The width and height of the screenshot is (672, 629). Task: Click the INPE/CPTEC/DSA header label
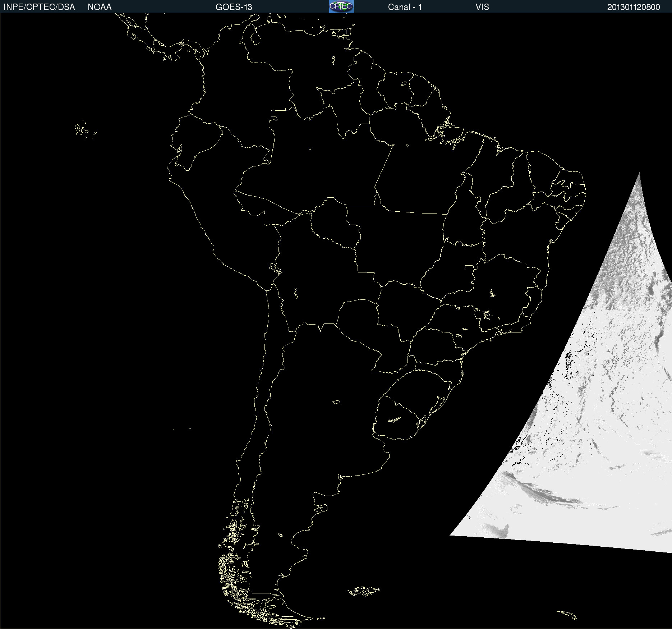[x=39, y=7]
